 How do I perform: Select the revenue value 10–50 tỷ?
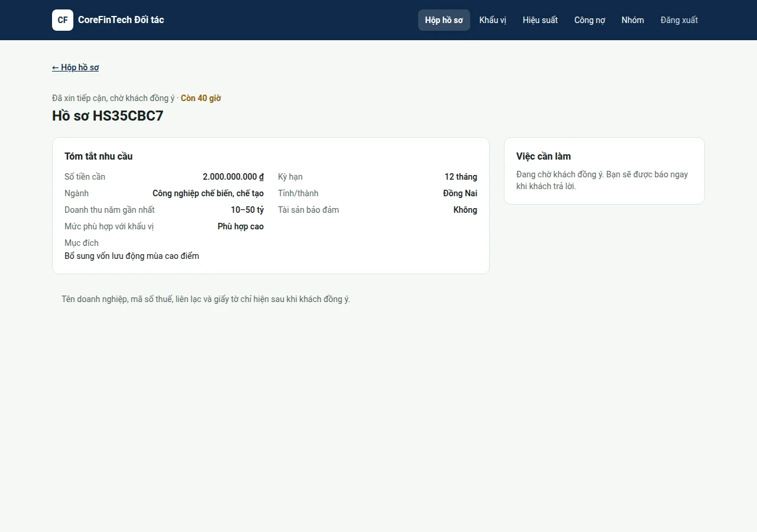(x=247, y=210)
